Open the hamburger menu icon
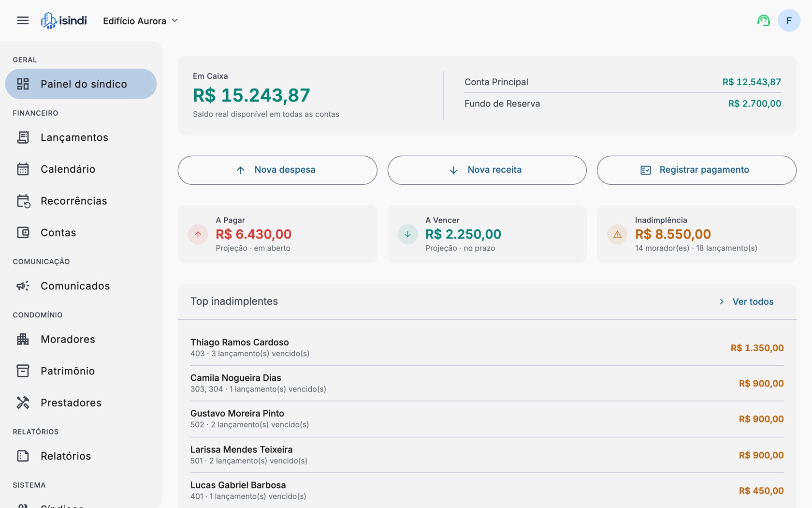 click(x=23, y=20)
